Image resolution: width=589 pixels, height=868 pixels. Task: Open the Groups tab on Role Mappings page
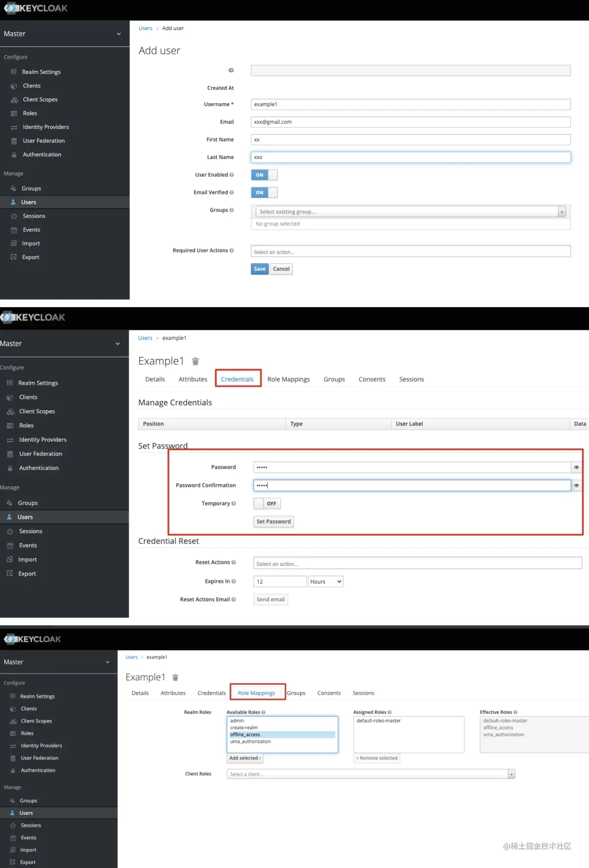click(296, 693)
